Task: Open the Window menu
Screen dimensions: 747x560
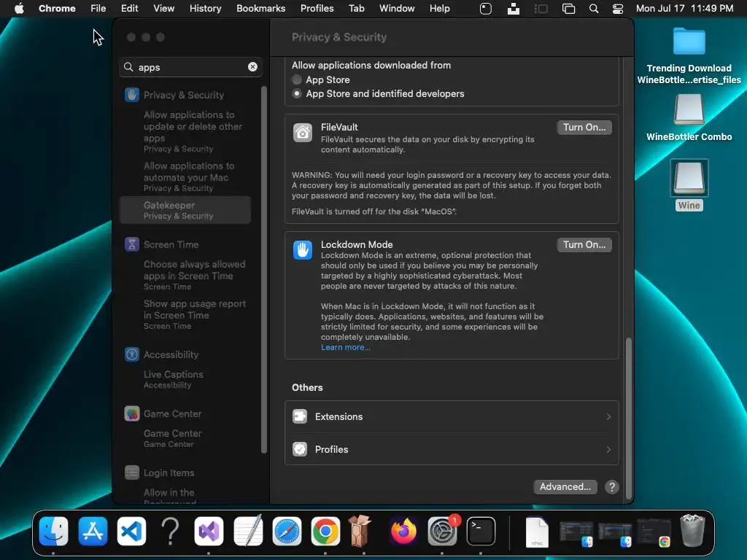Action: coord(397,8)
